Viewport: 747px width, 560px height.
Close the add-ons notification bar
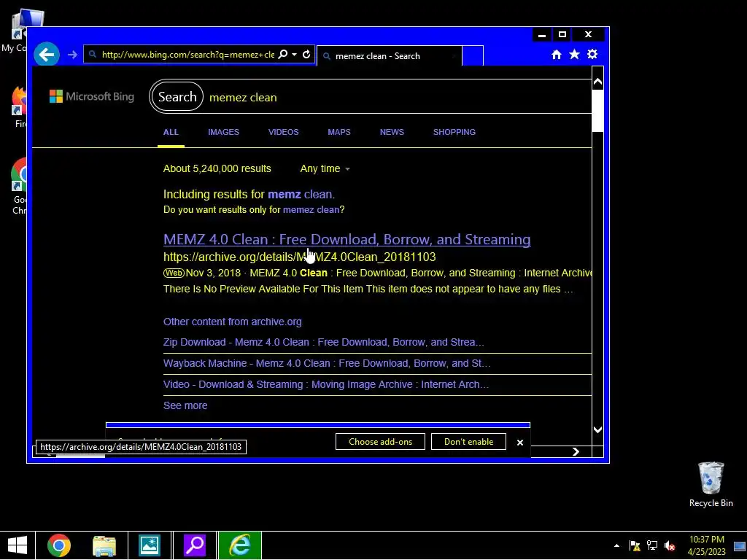pos(519,443)
